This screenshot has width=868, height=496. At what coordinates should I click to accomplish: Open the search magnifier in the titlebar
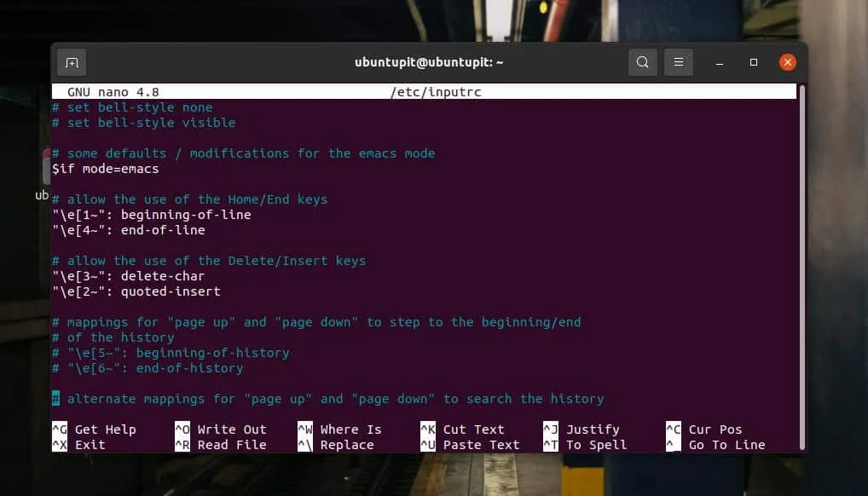pyautogui.click(x=642, y=61)
